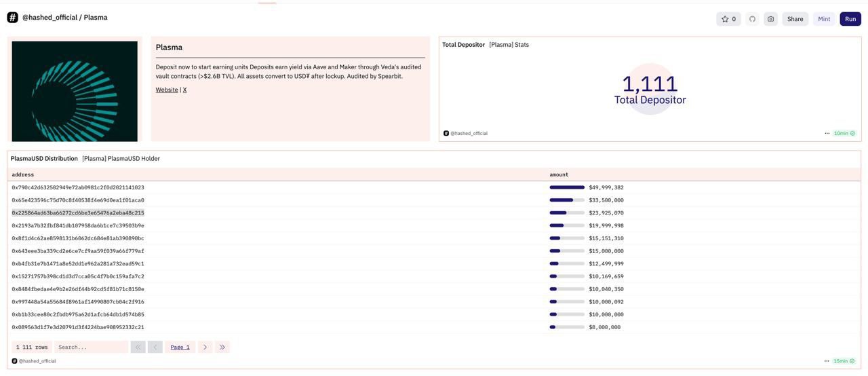Click the Dune hash logo icon
This screenshot has width=868, height=376.
(x=13, y=18)
